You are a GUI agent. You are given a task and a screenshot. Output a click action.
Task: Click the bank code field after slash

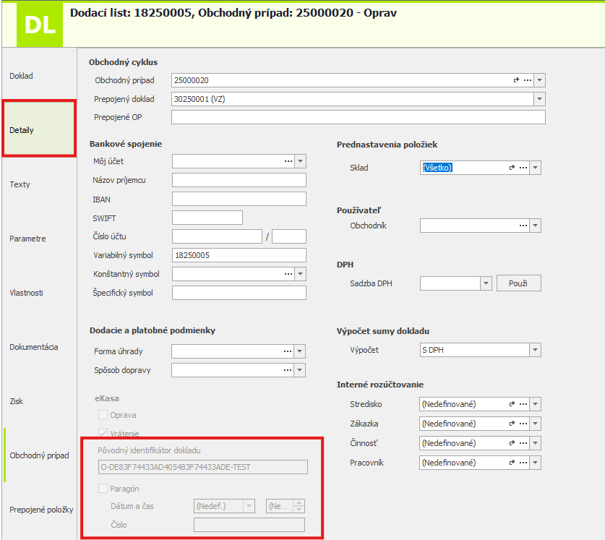click(289, 236)
